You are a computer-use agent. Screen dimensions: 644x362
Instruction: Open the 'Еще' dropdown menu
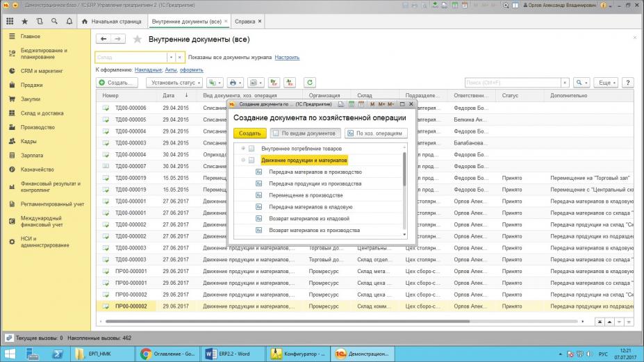click(606, 83)
